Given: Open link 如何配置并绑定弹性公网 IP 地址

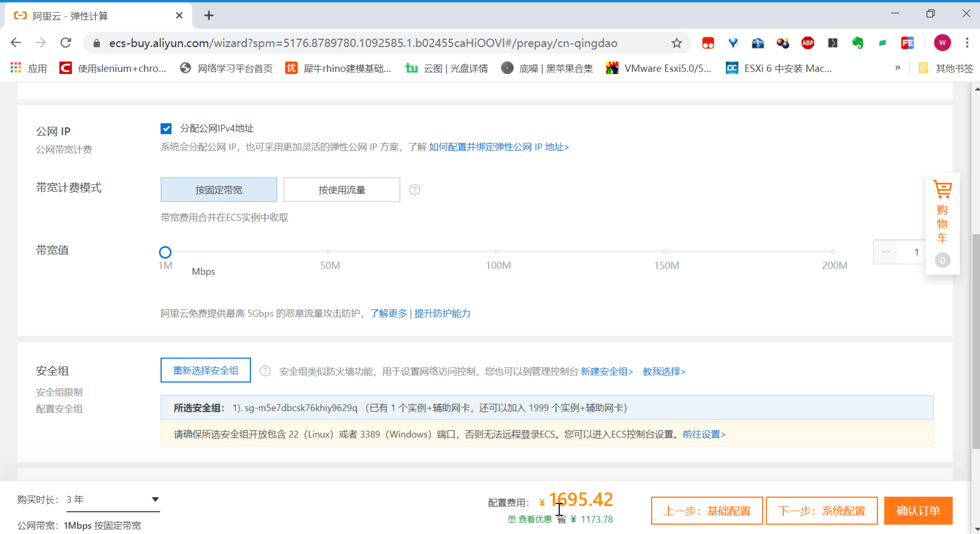Looking at the screenshot, I should [499, 147].
